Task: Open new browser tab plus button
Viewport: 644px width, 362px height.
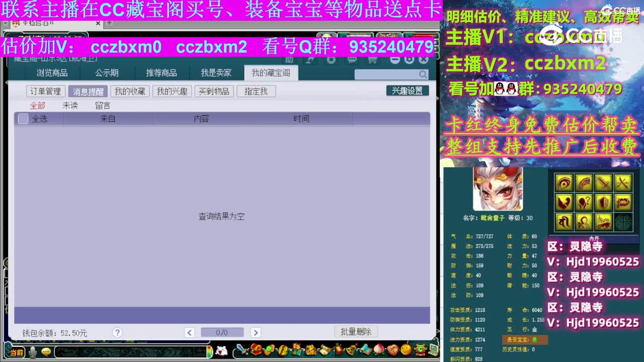Action: point(109,22)
